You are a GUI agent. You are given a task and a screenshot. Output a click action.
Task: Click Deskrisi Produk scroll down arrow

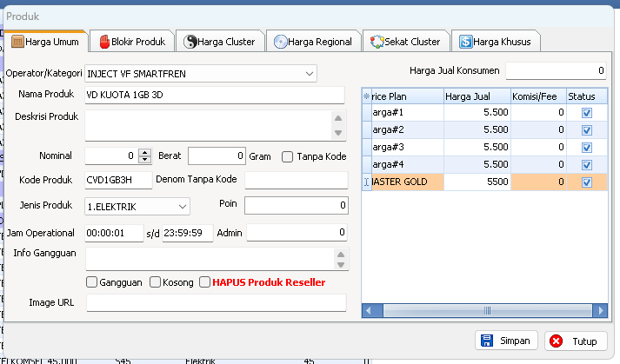pyautogui.click(x=338, y=133)
